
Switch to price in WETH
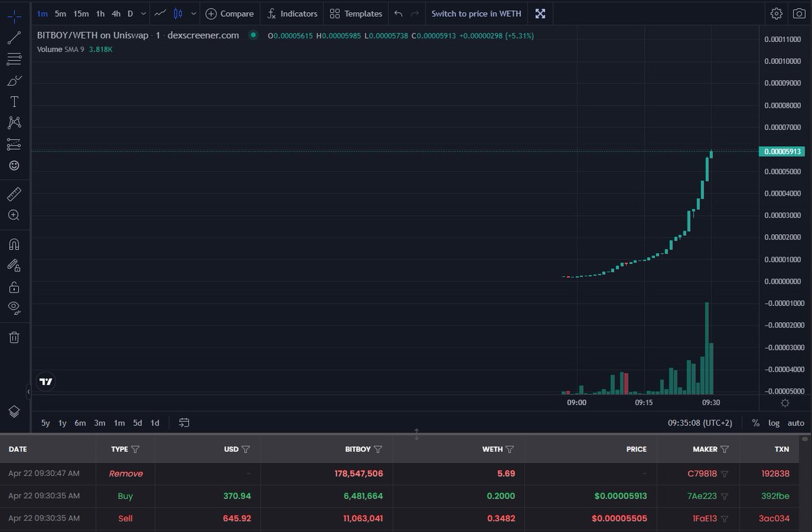click(x=476, y=14)
